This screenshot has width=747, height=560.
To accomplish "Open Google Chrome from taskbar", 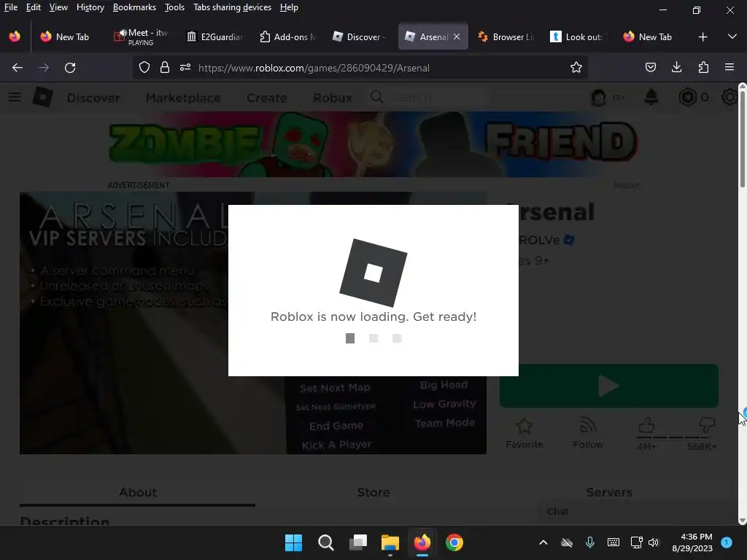I will pos(454,542).
